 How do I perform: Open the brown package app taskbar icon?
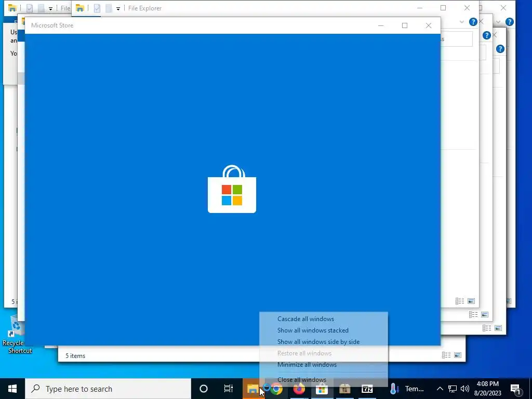[x=344, y=389]
